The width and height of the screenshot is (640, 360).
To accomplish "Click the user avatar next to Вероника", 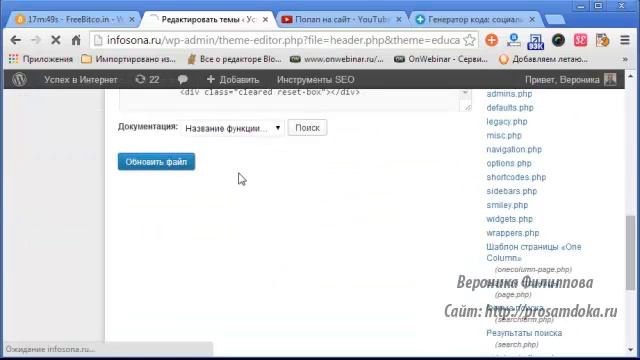I will [x=610, y=80].
